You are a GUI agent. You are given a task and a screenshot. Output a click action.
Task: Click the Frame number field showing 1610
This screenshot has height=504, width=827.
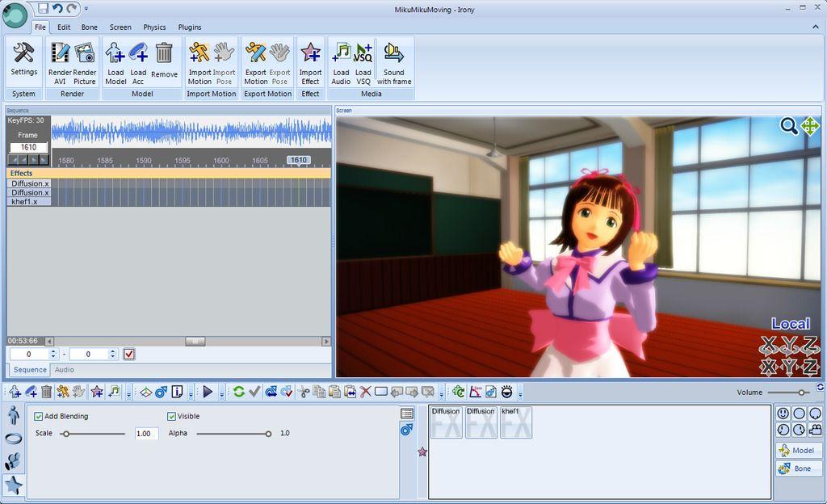[28, 147]
